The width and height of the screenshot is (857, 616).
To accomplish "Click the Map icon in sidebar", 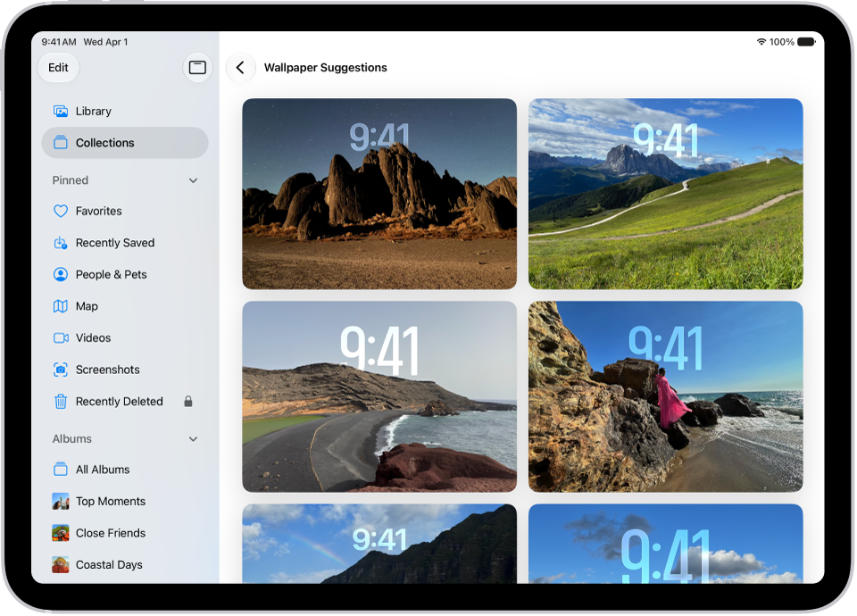I will (x=61, y=306).
